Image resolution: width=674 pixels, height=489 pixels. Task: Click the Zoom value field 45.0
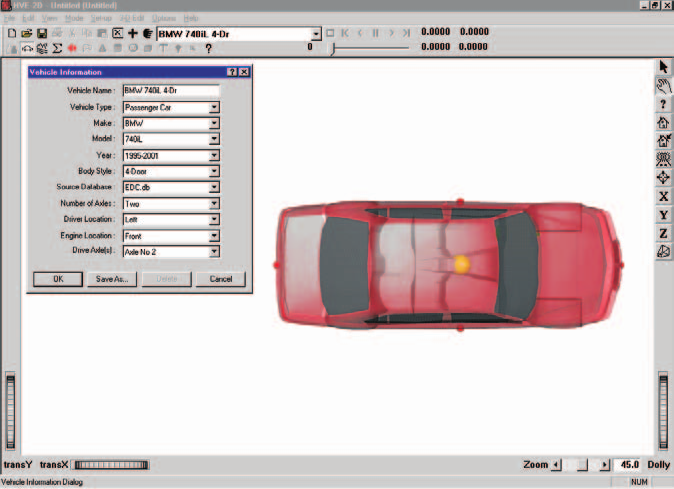coord(627,465)
